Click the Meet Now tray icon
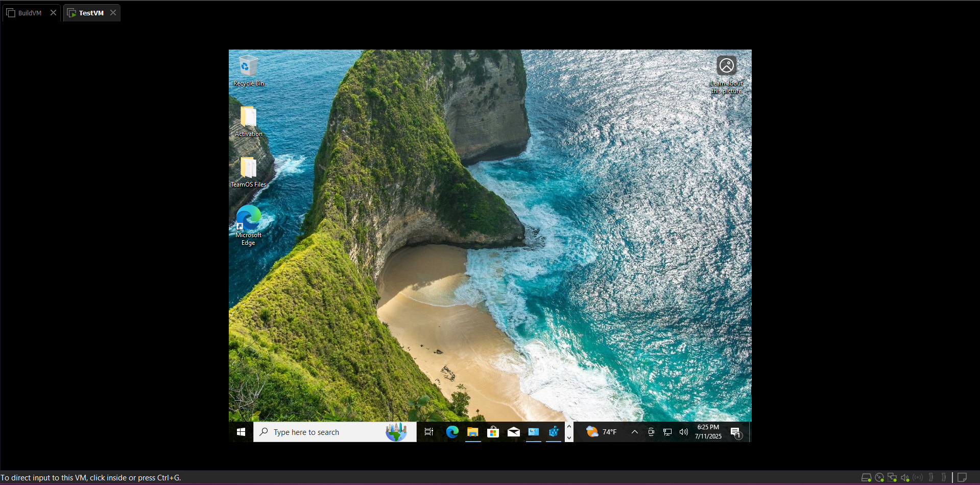This screenshot has width=980, height=485. [651, 432]
